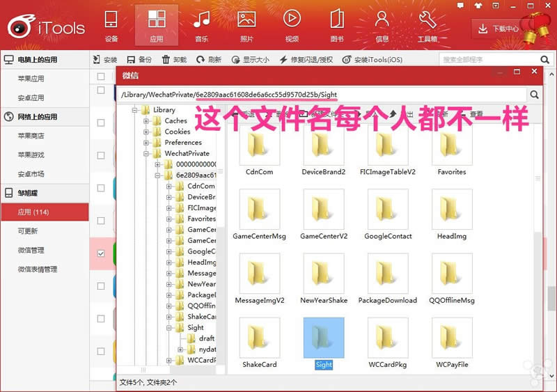
Task: Click the search magnifier beside path field
Action: 535,95
